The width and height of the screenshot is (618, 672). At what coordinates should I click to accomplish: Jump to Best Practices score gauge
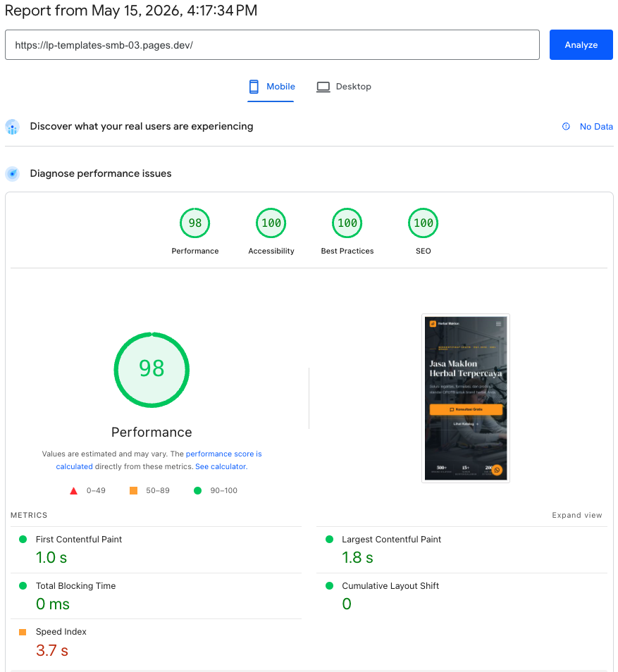click(x=347, y=223)
